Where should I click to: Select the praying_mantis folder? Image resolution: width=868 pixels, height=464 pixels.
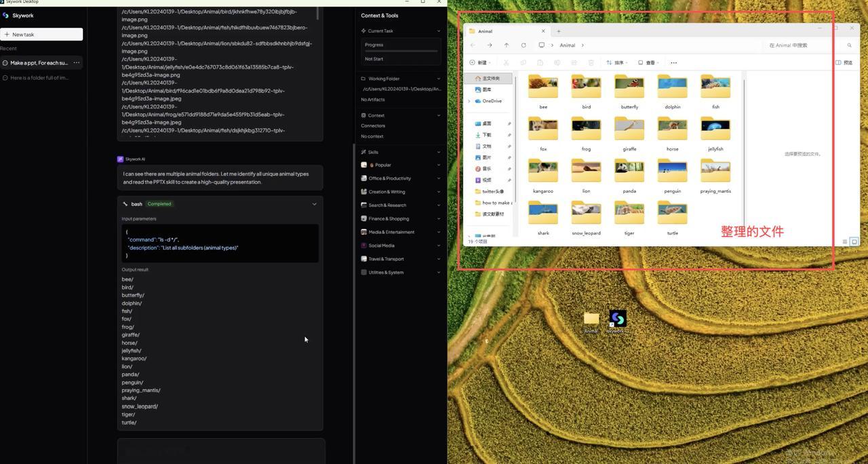click(715, 176)
